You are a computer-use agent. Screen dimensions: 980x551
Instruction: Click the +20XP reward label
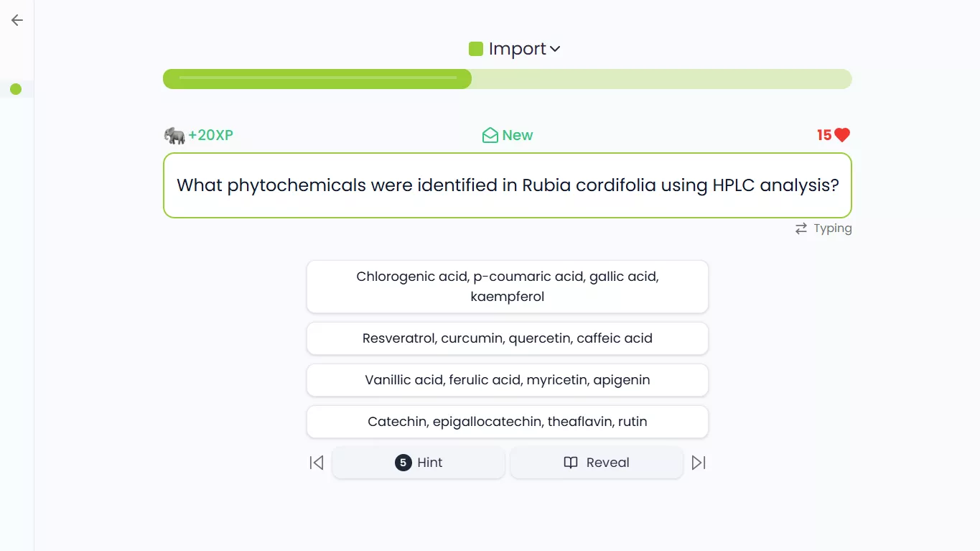(210, 134)
